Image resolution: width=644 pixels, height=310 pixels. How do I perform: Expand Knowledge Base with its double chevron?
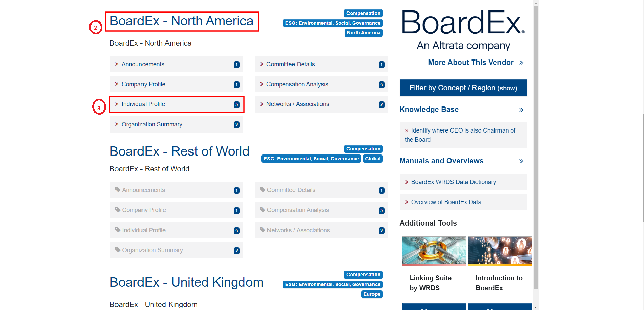[521, 110]
